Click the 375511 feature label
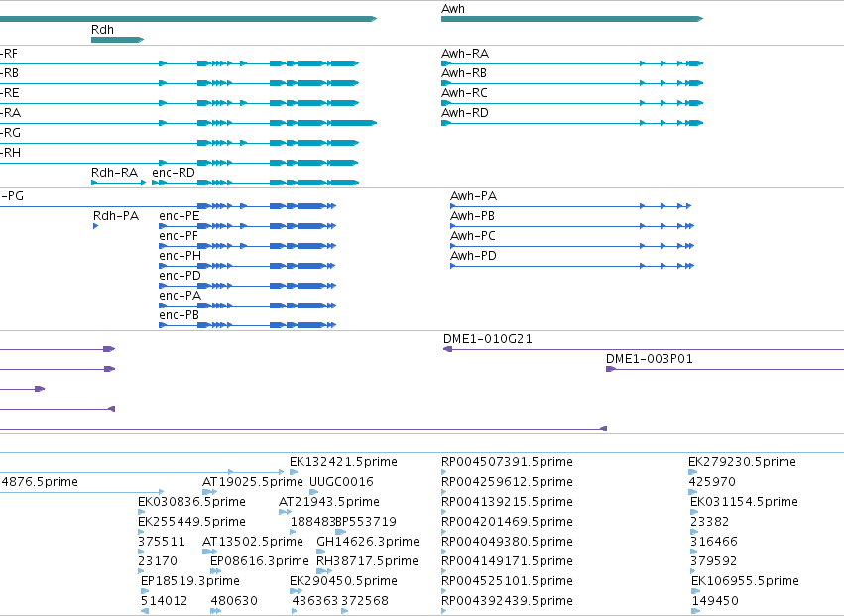 coord(162,542)
